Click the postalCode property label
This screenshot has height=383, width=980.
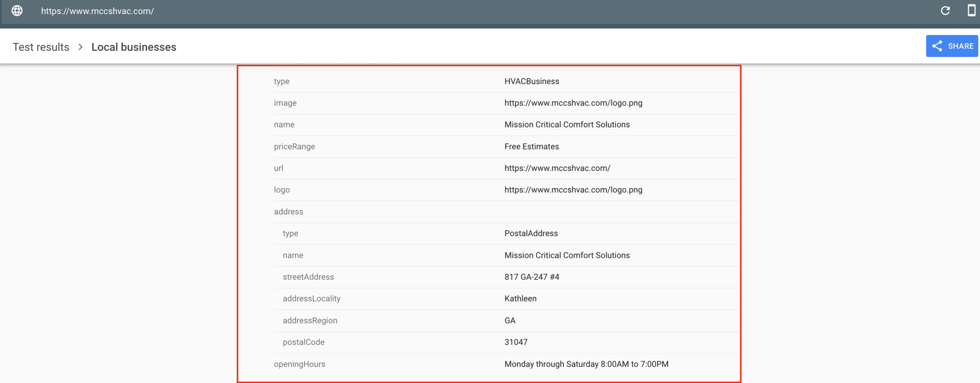pos(304,342)
